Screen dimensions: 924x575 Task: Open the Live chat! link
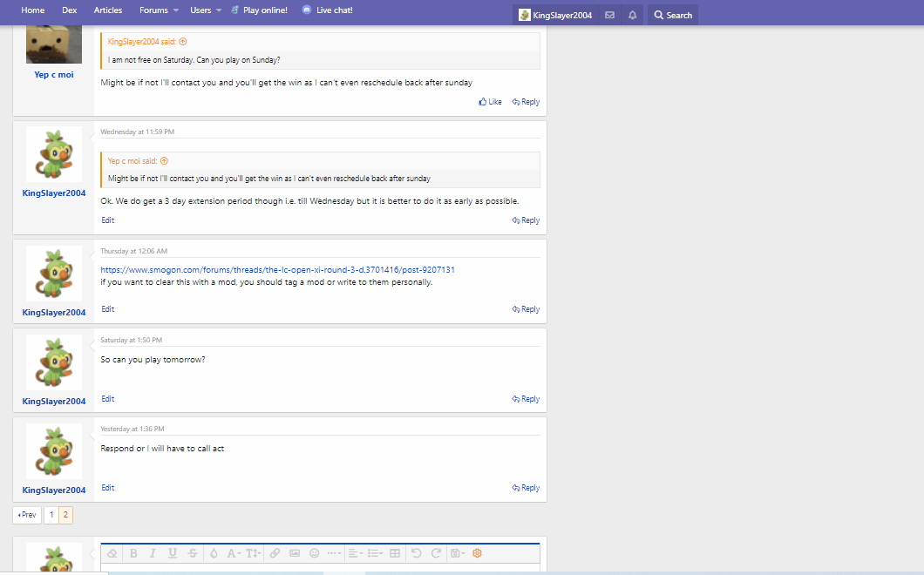pyautogui.click(x=327, y=10)
